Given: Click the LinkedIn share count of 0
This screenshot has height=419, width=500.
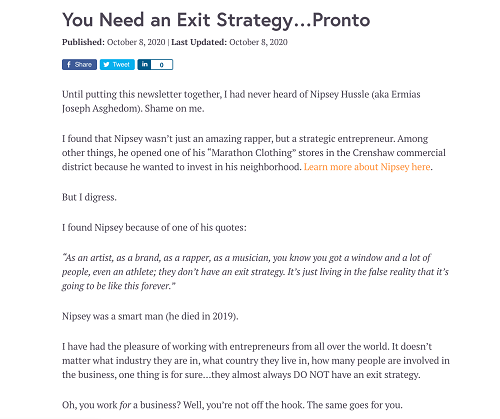Looking at the screenshot, I should click(162, 65).
